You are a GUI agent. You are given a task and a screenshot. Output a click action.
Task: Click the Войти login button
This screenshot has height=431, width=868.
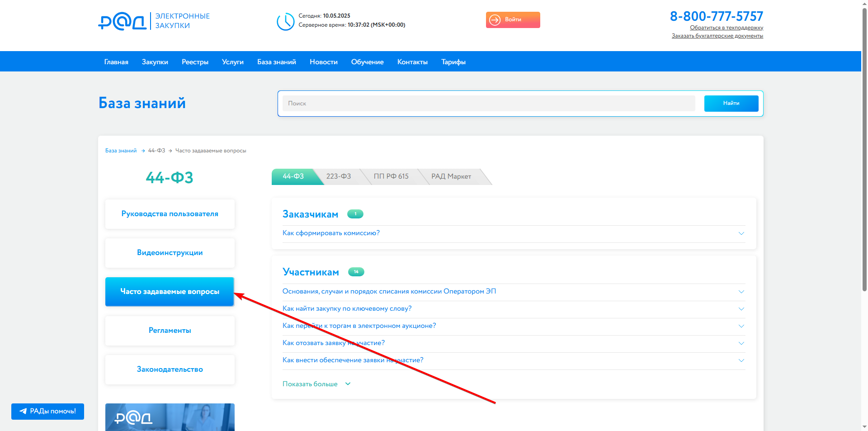click(513, 20)
